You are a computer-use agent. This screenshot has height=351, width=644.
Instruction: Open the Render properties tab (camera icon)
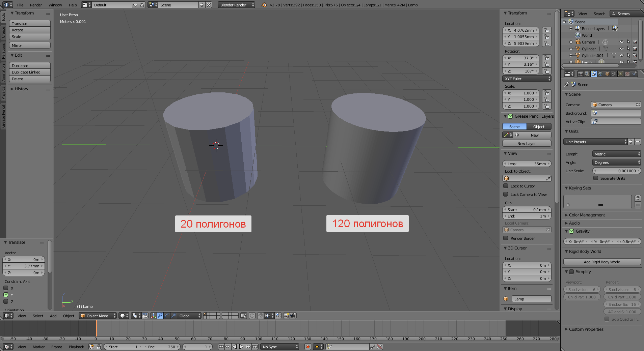pyautogui.click(x=580, y=74)
